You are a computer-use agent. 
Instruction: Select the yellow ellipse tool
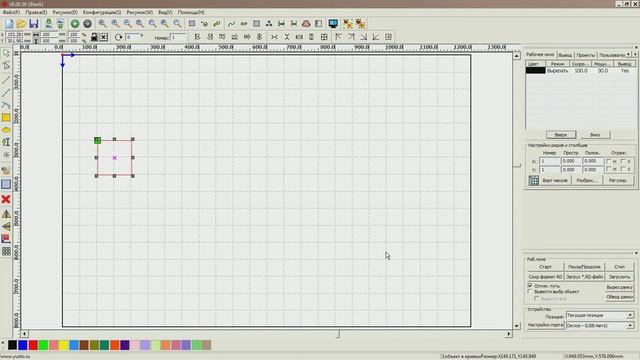coord(6,130)
